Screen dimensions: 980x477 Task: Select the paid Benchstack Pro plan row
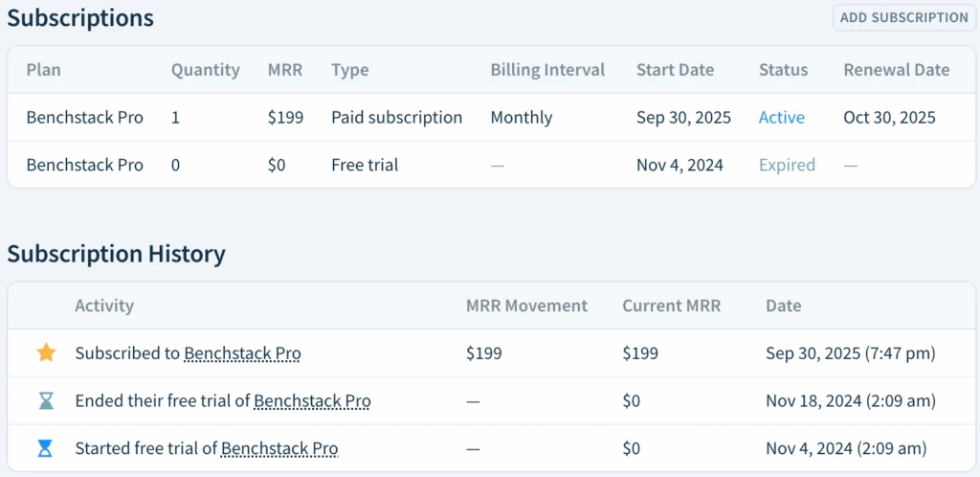[x=85, y=118]
